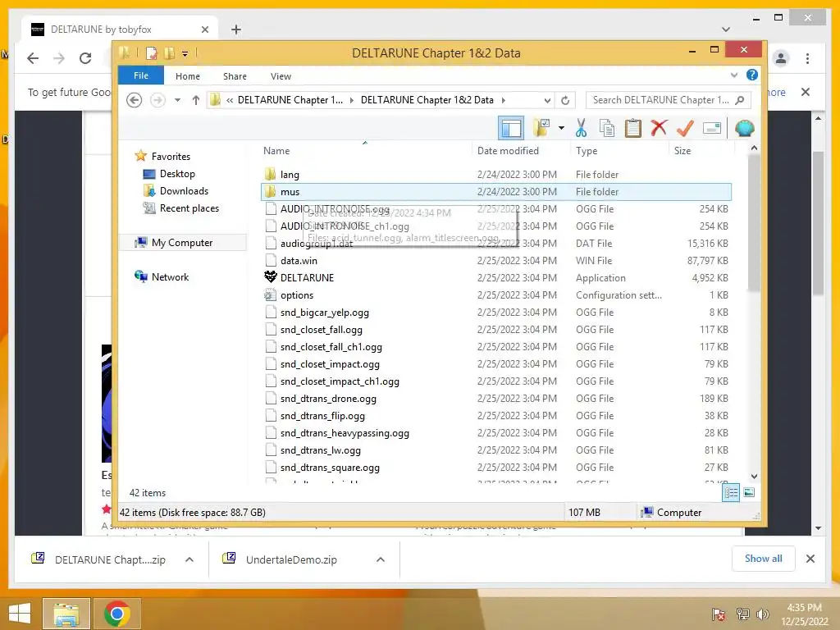840x630 pixels.
Task: Expand the folder options dropdown arrow
Action: [561, 128]
